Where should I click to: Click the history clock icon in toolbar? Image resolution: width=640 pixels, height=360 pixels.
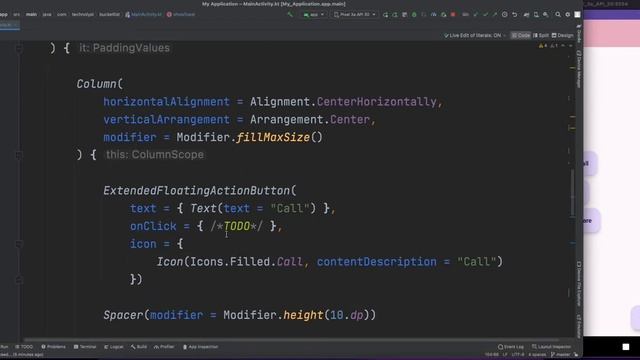(x=505, y=15)
